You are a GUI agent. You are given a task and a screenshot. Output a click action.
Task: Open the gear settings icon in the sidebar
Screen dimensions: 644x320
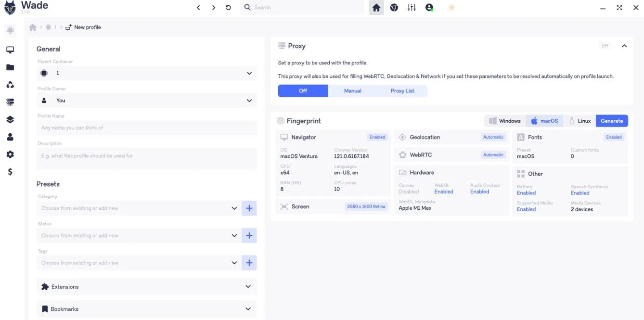coord(10,154)
